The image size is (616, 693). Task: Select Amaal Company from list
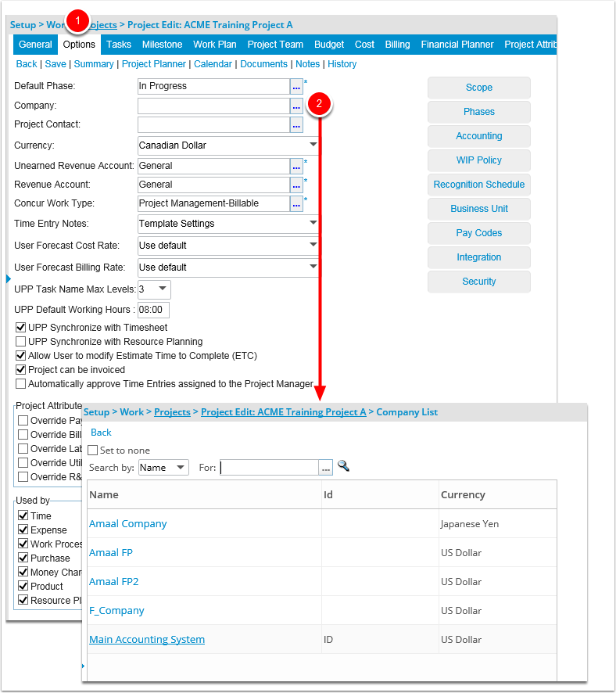127,524
